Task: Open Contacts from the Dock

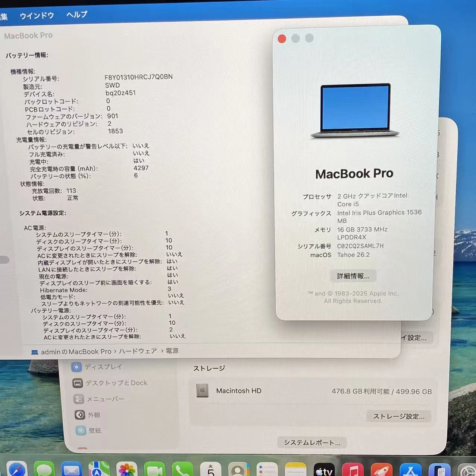Action: click(239, 470)
